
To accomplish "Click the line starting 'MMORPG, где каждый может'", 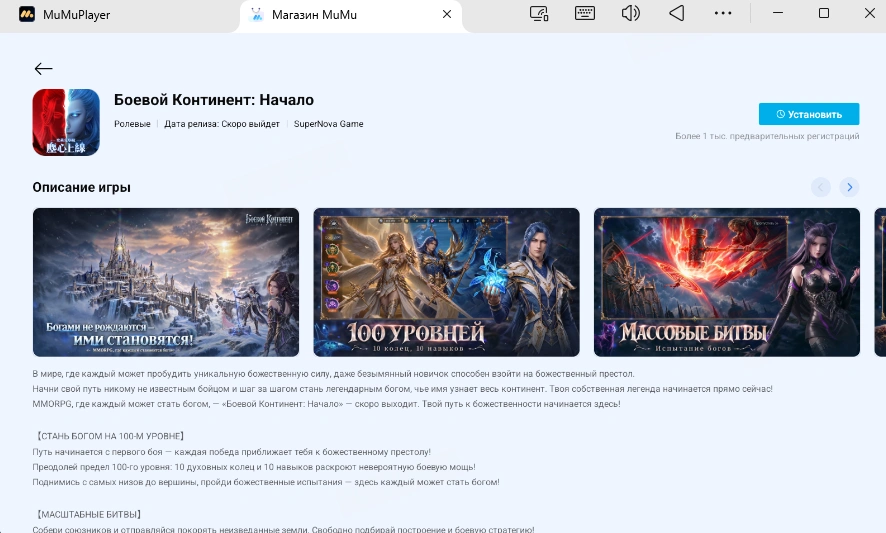I will (326, 404).
